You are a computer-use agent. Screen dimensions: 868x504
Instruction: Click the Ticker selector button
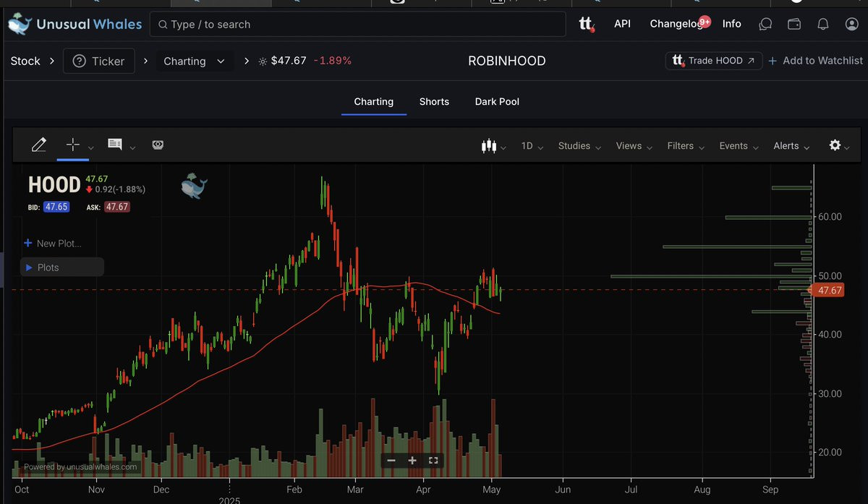(99, 61)
